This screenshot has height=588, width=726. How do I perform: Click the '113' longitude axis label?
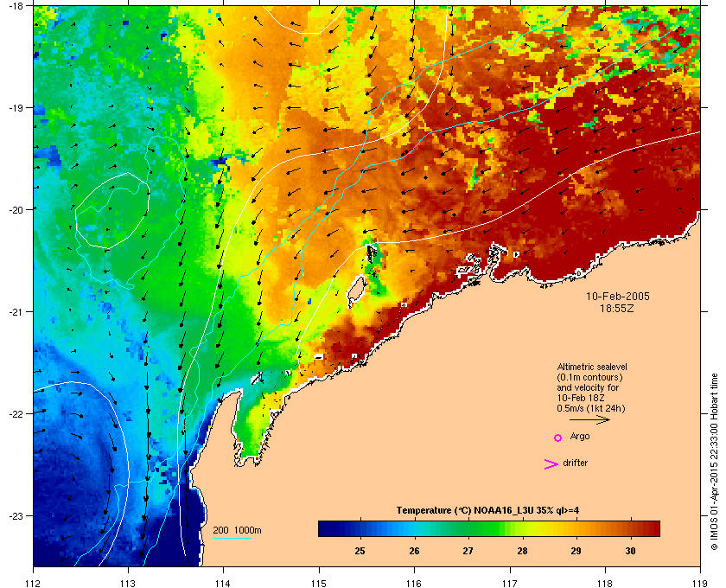(x=128, y=584)
